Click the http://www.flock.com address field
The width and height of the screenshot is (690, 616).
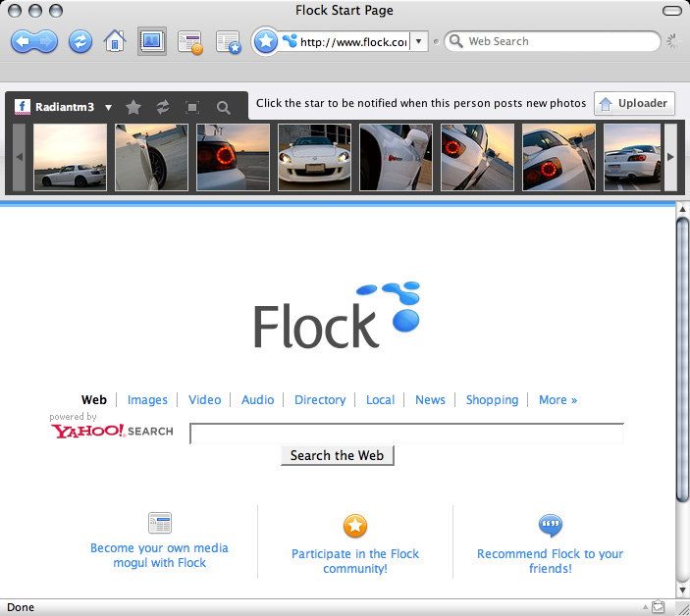point(353,42)
